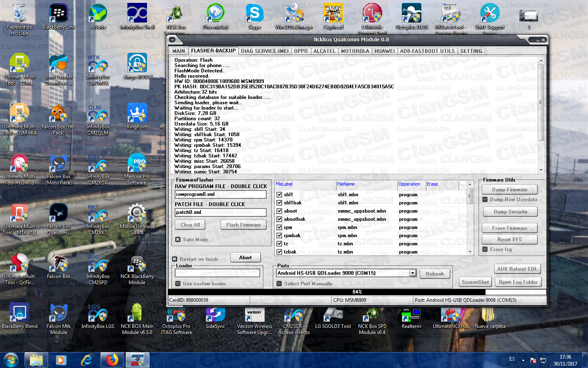The image size is (588, 368).
Task: Launch NCK BlackBerry Module shortcut
Action: click(x=137, y=269)
